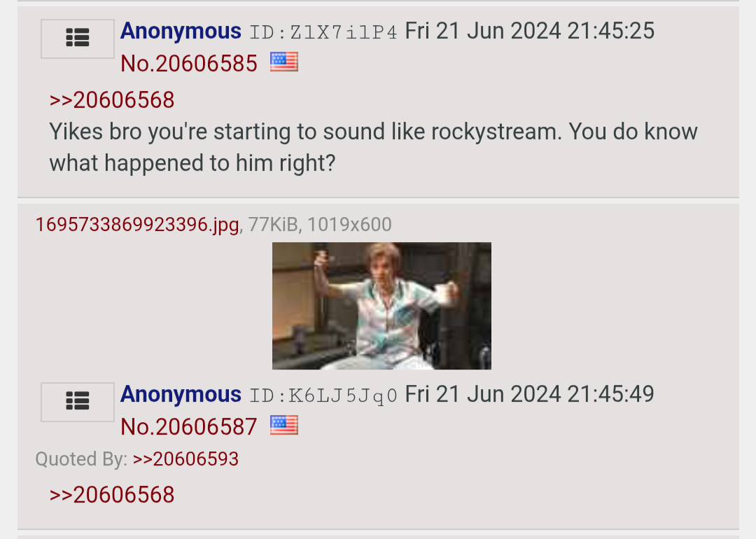Click the rockystream reply text
The width and height of the screenshot is (756, 539).
374,148
